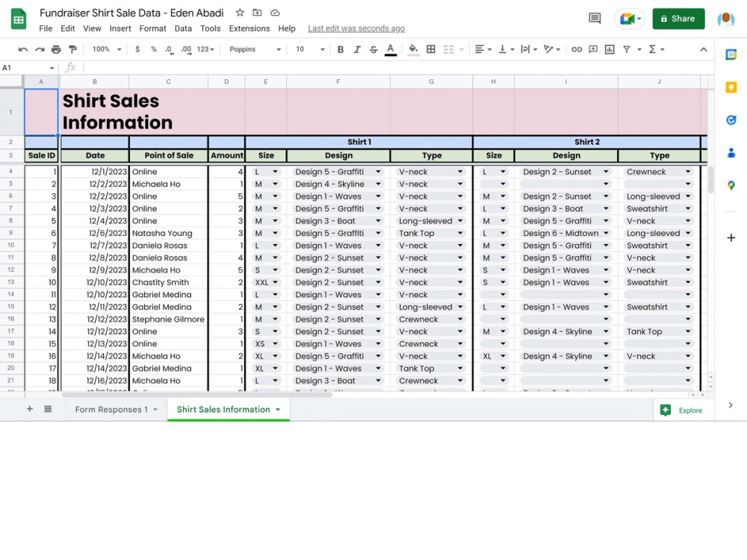Screen dimensions: 747x560
Task: Open Shirt Sales Information tab menu arrow
Action: [x=278, y=409]
